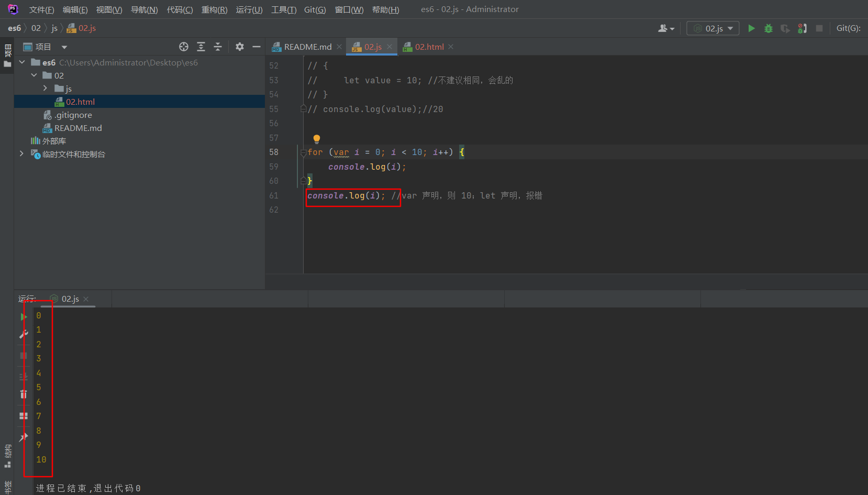Image resolution: width=868 pixels, height=495 pixels.
Task: Open the Project tool window sidebar button
Action: (7, 56)
